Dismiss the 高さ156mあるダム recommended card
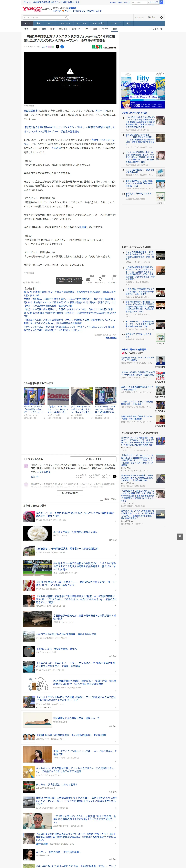The height and width of the screenshot is (868, 186). tap(92, 418)
